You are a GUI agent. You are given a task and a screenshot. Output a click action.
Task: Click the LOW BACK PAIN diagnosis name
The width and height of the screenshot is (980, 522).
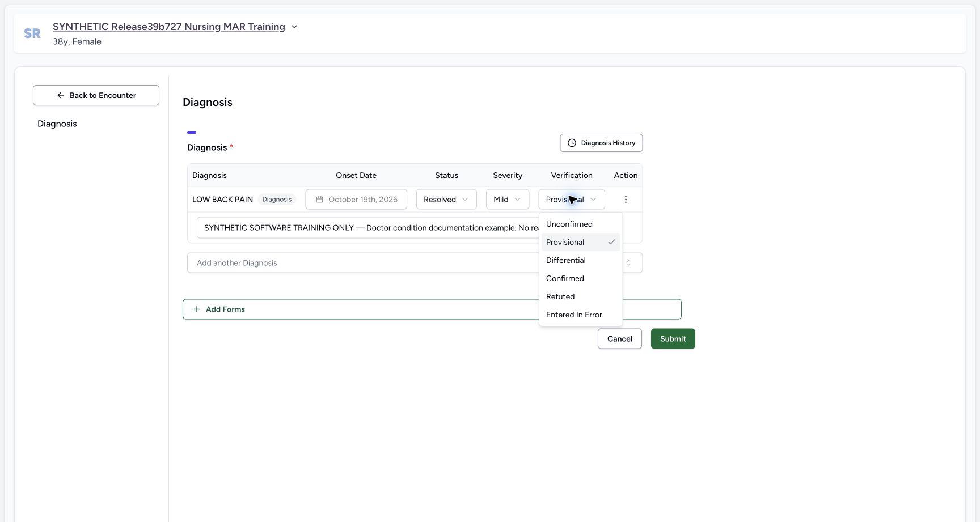tap(222, 199)
